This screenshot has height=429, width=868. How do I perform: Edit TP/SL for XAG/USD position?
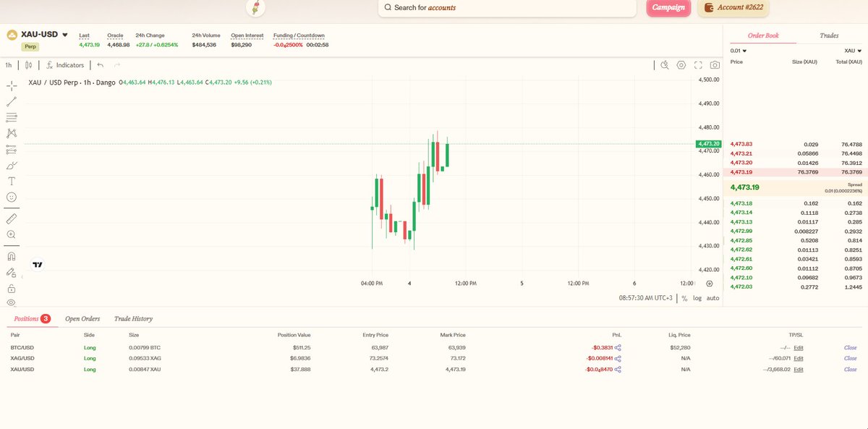pos(799,358)
